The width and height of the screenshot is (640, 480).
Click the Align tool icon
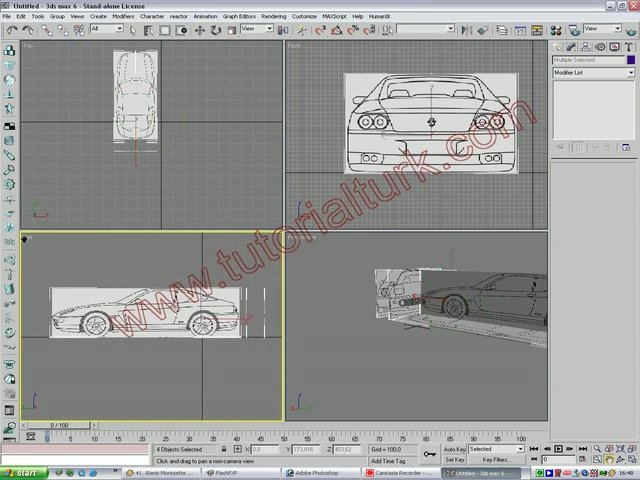tap(483, 30)
